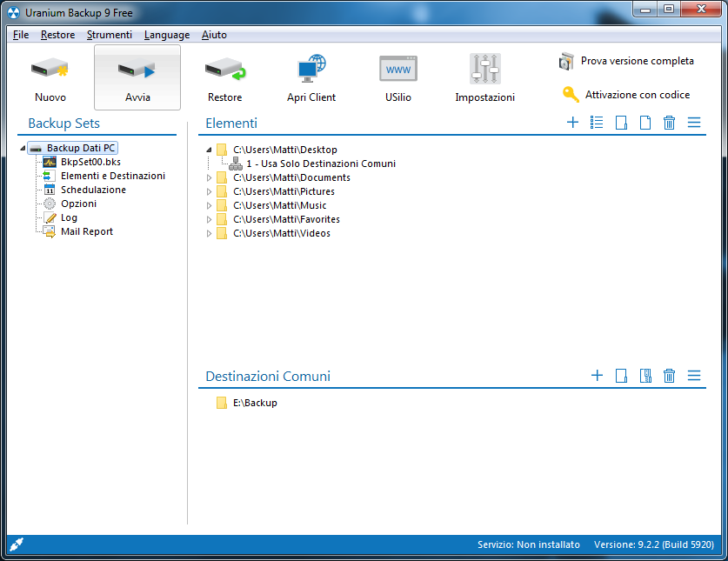Image resolution: width=728 pixels, height=561 pixels.
Task: Click the 'Servizio: Non installato' status text
Action: click(x=528, y=544)
